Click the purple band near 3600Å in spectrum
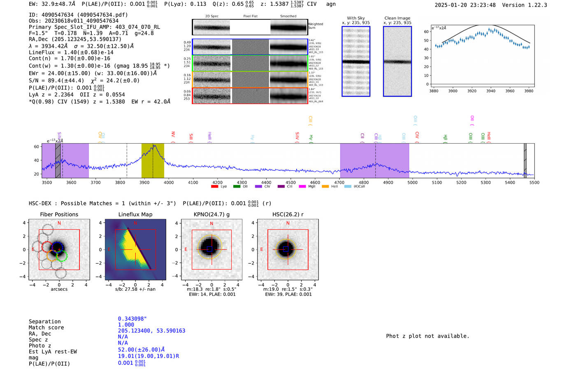 point(65,160)
